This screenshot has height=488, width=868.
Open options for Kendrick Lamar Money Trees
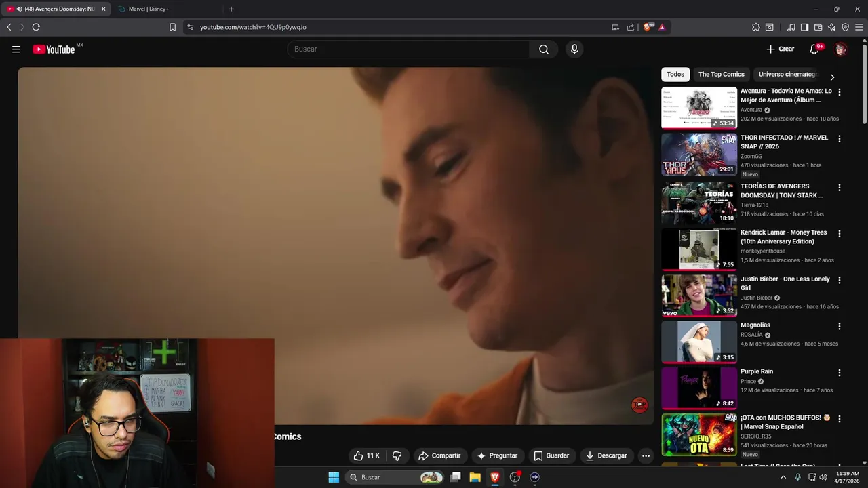tap(839, 233)
